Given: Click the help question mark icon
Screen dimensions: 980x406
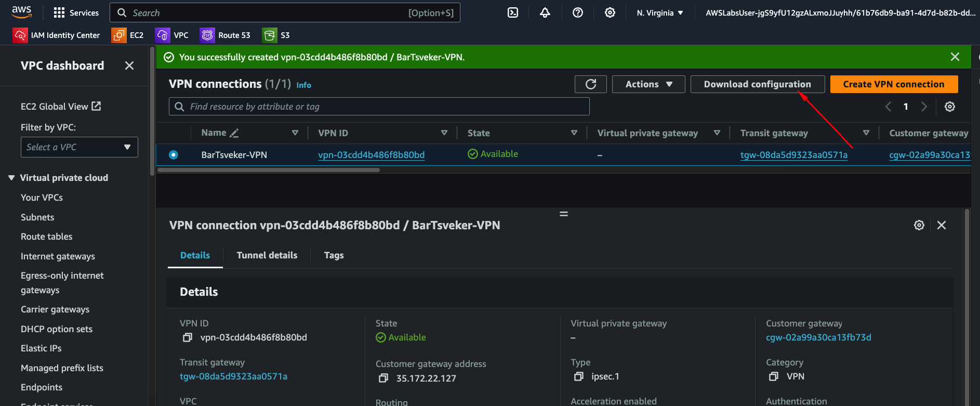Looking at the screenshot, I should pos(577,13).
